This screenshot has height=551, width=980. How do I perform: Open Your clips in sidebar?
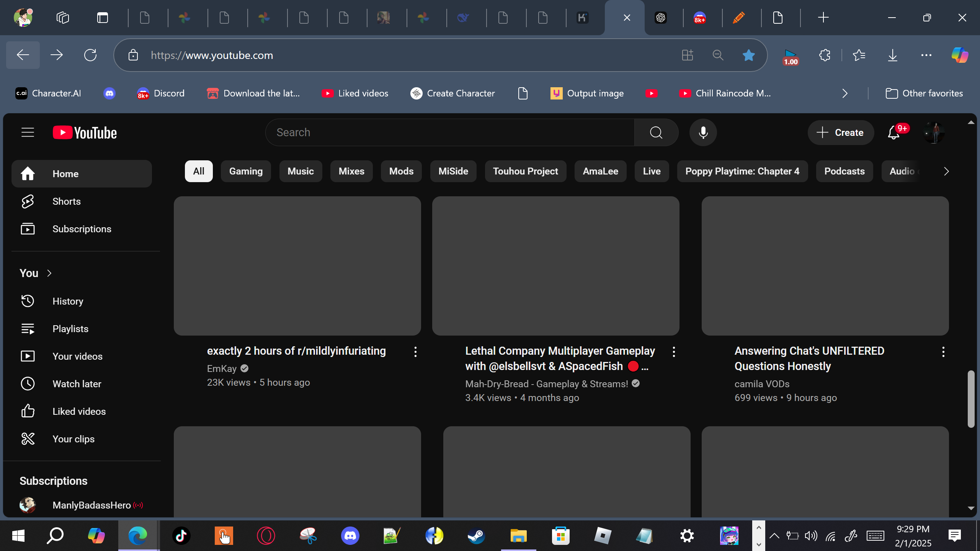click(73, 439)
